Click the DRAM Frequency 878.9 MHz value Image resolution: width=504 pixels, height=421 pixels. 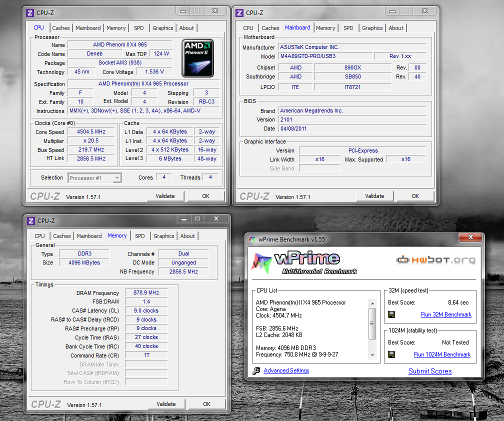[146, 293]
